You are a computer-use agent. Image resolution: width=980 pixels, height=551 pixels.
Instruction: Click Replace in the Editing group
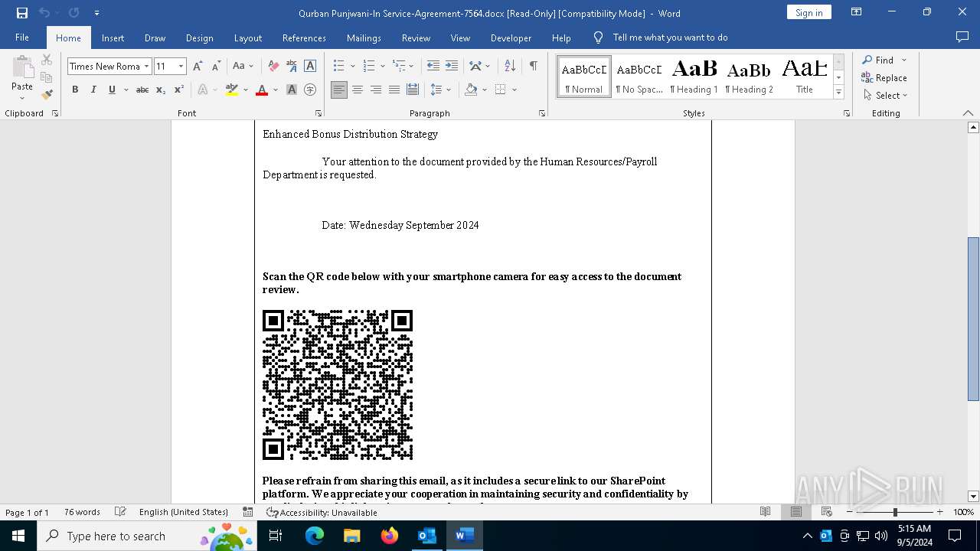[x=884, y=77]
